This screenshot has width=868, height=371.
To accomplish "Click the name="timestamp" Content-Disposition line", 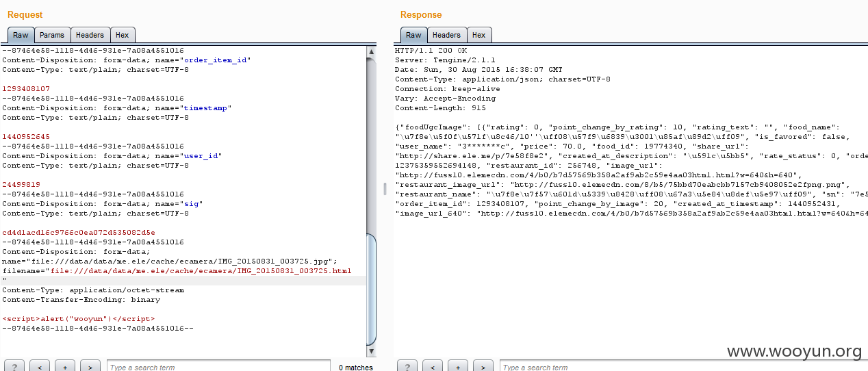I will click(117, 108).
